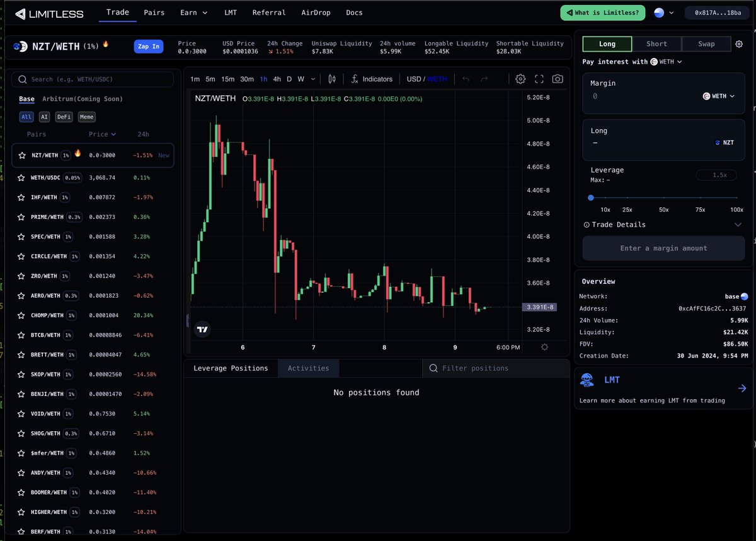Favorite the CHOMP/WETH pair star
The height and width of the screenshot is (541, 756).
pos(22,315)
